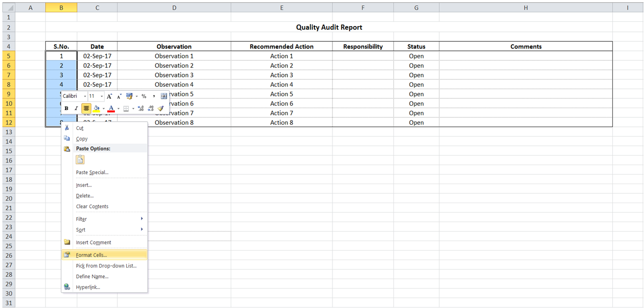Toggle center alignment in the mini toolbar

pyautogui.click(x=86, y=108)
